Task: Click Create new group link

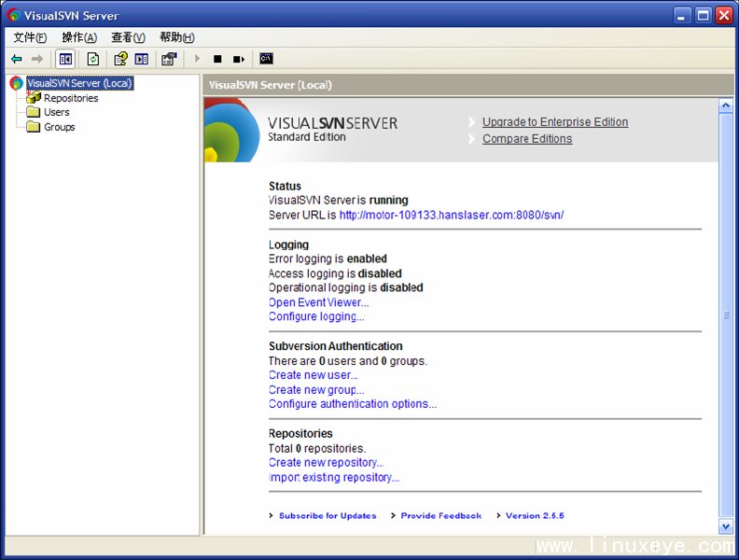Action: coord(316,390)
